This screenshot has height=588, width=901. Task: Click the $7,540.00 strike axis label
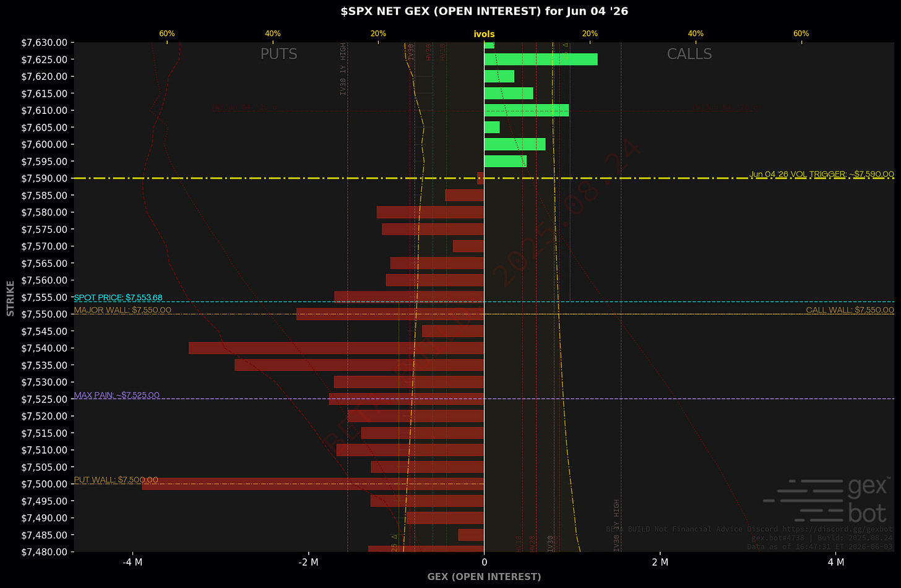click(x=44, y=348)
